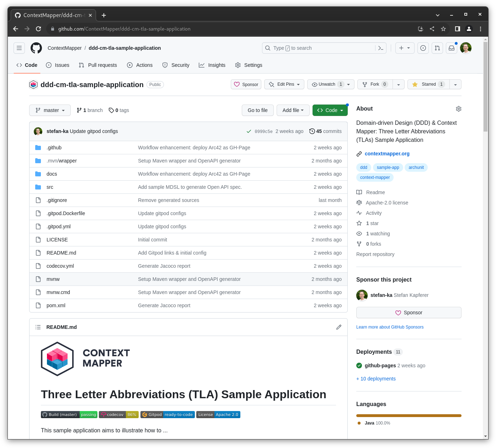496x448 pixels.
Task: Expand the Add file dropdown
Action: [x=293, y=110]
